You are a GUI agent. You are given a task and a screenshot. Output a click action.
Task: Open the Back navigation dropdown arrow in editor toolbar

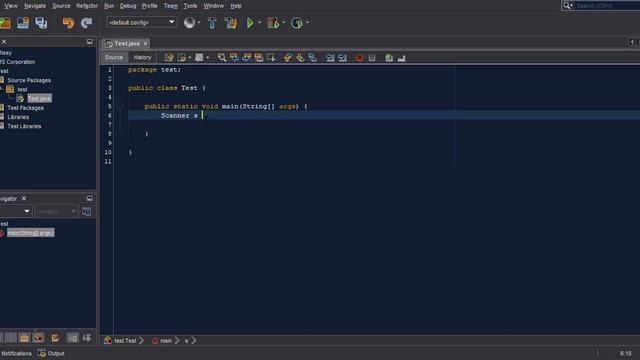pos(189,58)
